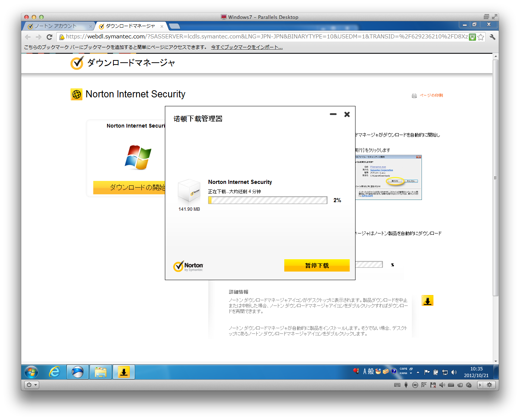Click the Windows volume speaker tray icon
The width and height of the screenshot is (520, 420).
pos(454,372)
